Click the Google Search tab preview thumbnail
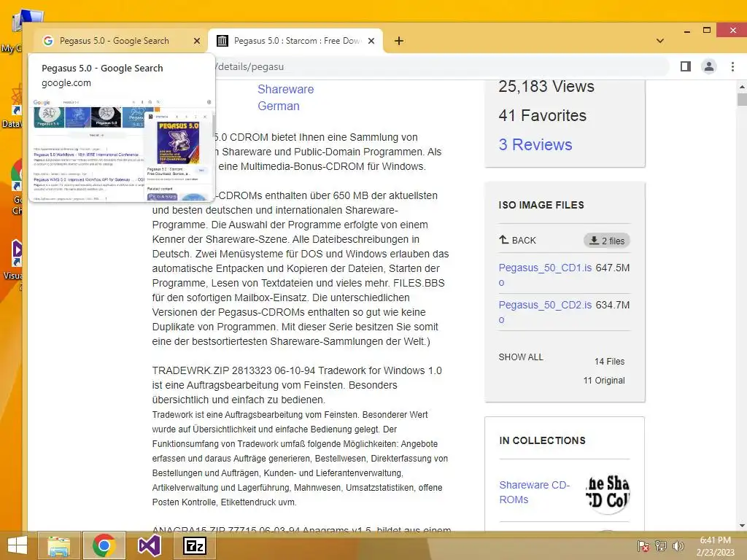The height and width of the screenshot is (560, 747). 123,149
